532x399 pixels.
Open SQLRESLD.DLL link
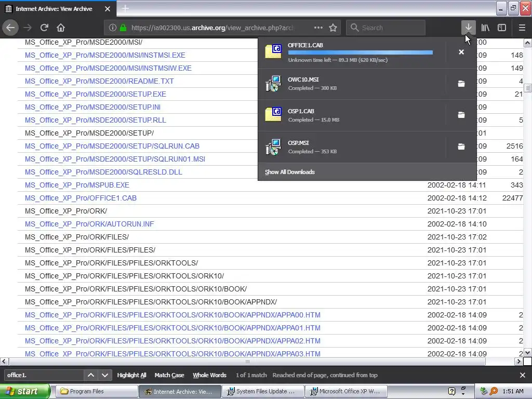(103, 172)
